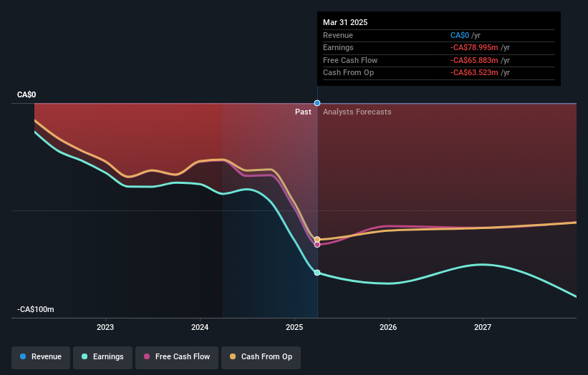The image size is (588, 375).
Task: Click the -CA$100m y-axis label
Action: click(36, 309)
